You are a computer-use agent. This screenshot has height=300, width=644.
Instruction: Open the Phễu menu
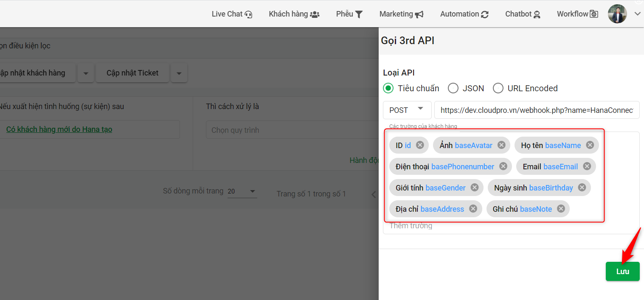coord(349,14)
